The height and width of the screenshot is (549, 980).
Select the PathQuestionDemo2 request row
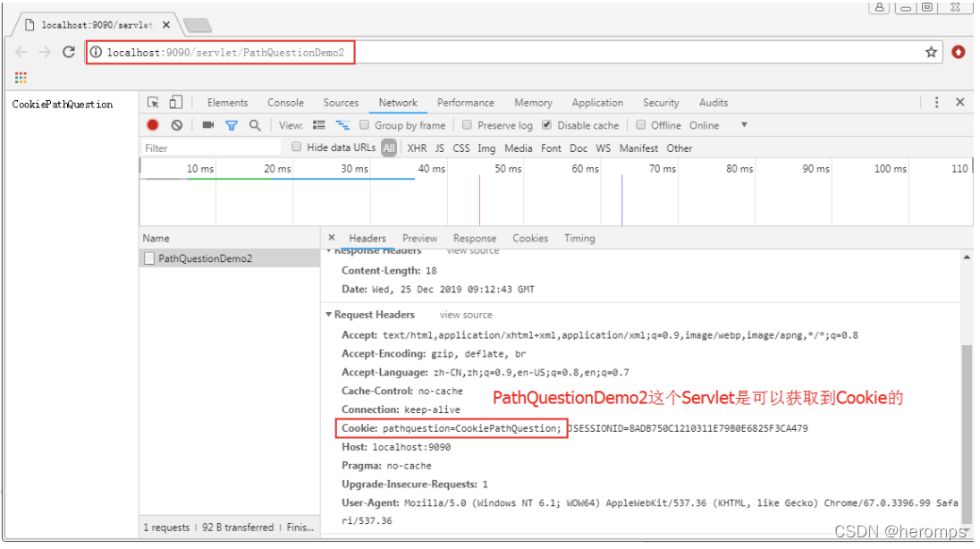coord(230,258)
